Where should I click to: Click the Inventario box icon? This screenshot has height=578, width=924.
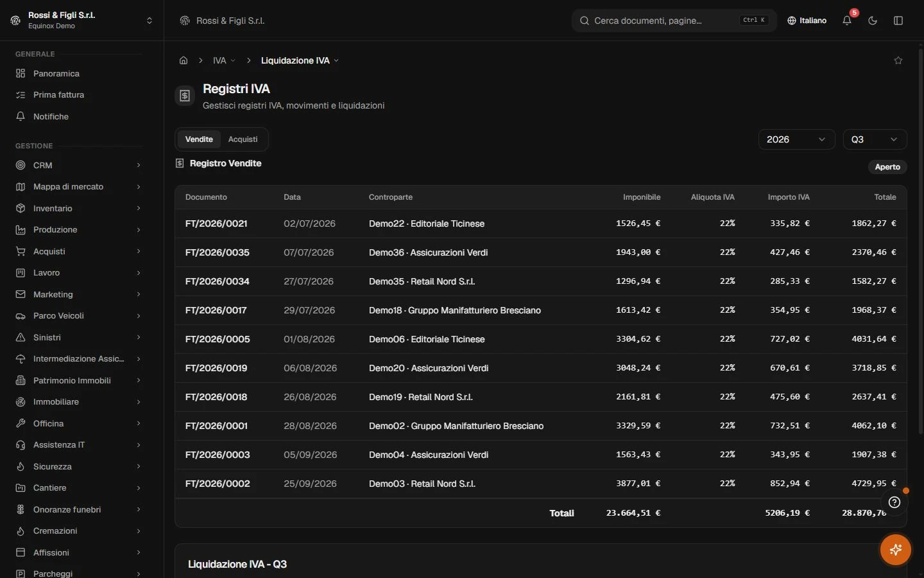[21, 209]
